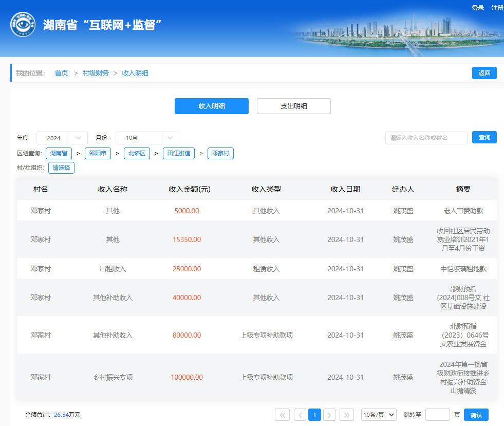Image resolution: width=504 pixels, height=426 pixels.
Task: Switch to 支出明细 tab
Action: click(294, 106)
